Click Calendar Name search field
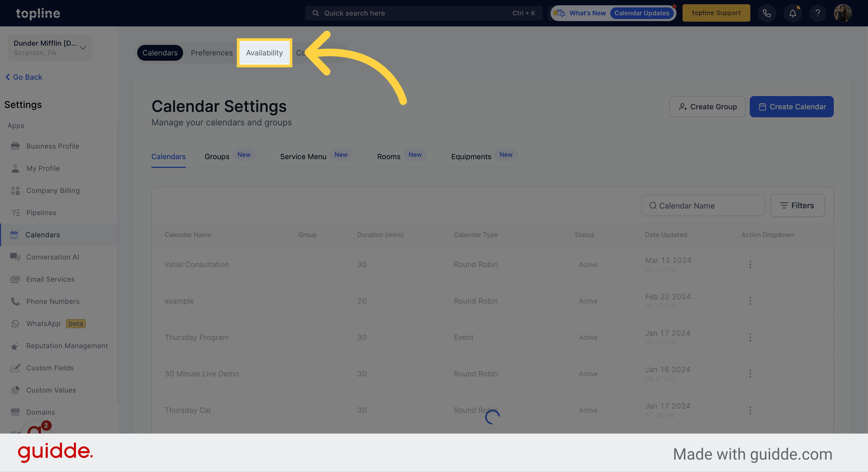The height and width of the screenshot is (472, 868). pos(703,205)
